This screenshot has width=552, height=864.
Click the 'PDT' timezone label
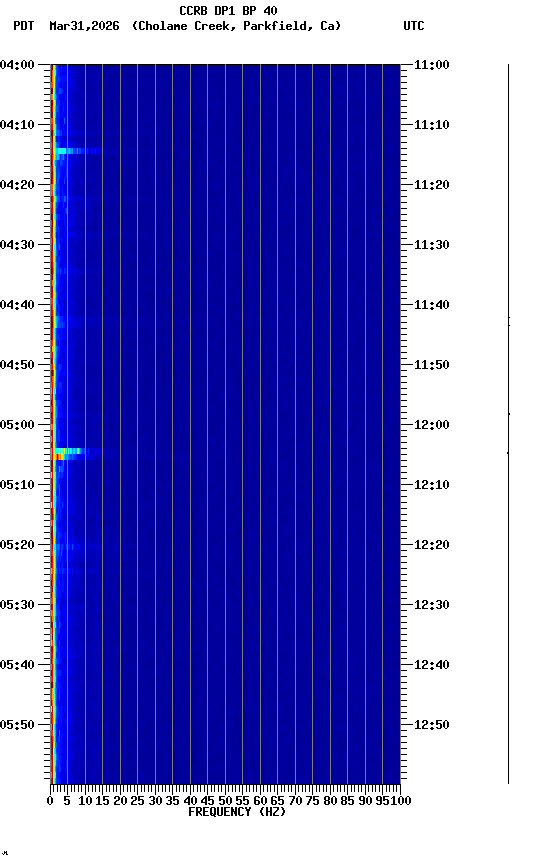(x=24, y=26)
